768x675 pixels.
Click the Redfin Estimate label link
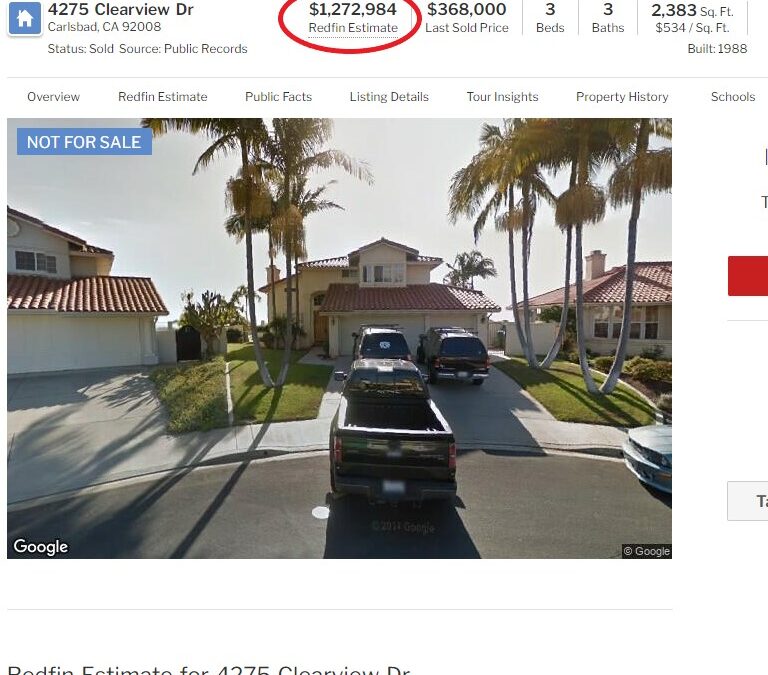353,28
